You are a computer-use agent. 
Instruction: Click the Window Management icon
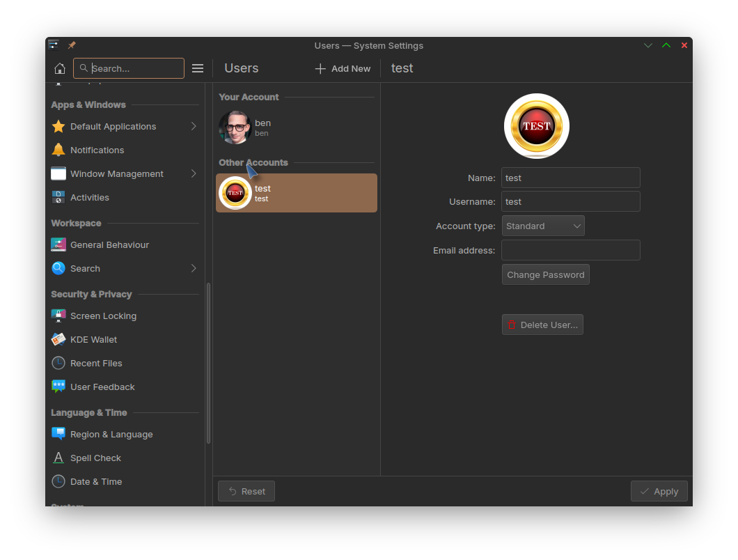coord(58,174)
